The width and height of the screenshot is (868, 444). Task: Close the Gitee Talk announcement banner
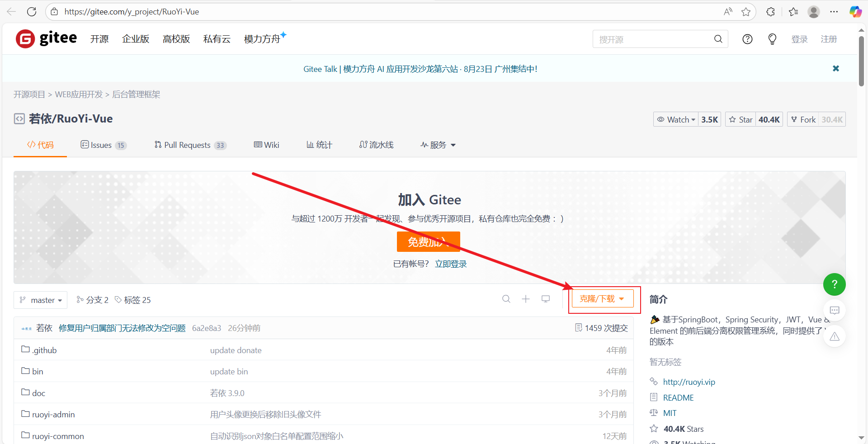click(x=836, y=68)
